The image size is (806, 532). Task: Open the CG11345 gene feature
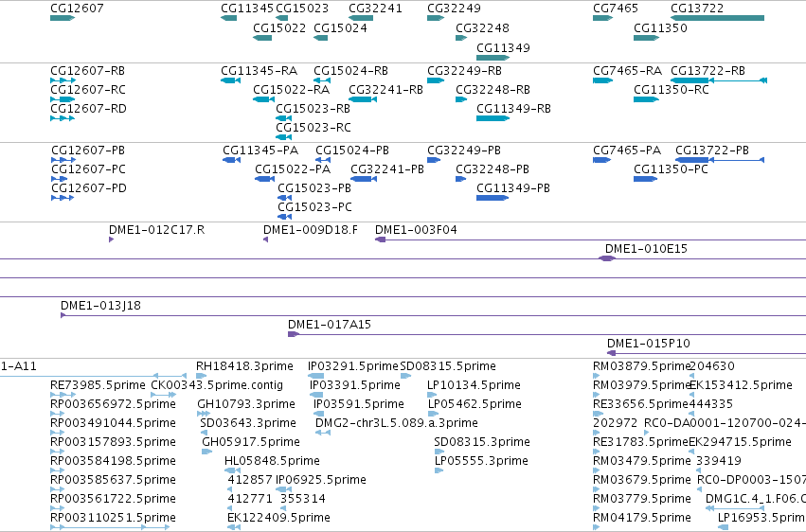pyautogui.click(x=247, y=9)
